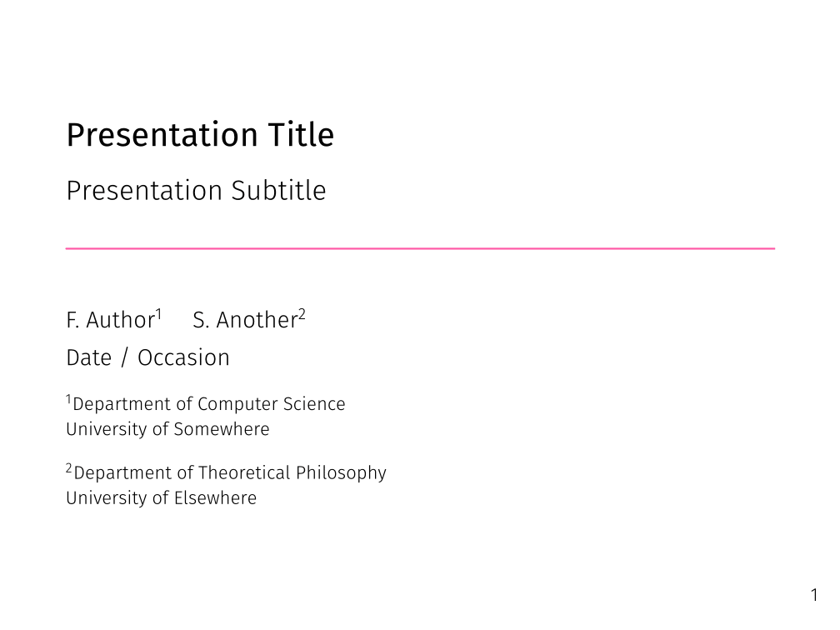Click the F. Author name

[x=110, y=320]
